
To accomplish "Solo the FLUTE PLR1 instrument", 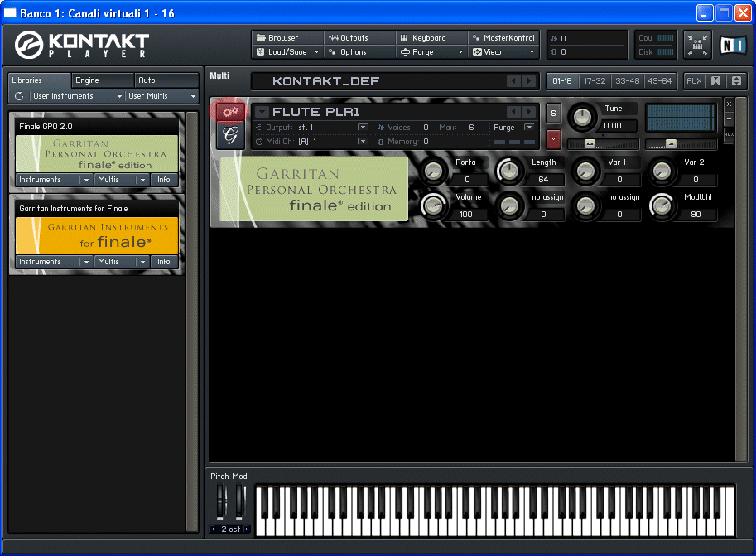I will click(x=553, y=113).
